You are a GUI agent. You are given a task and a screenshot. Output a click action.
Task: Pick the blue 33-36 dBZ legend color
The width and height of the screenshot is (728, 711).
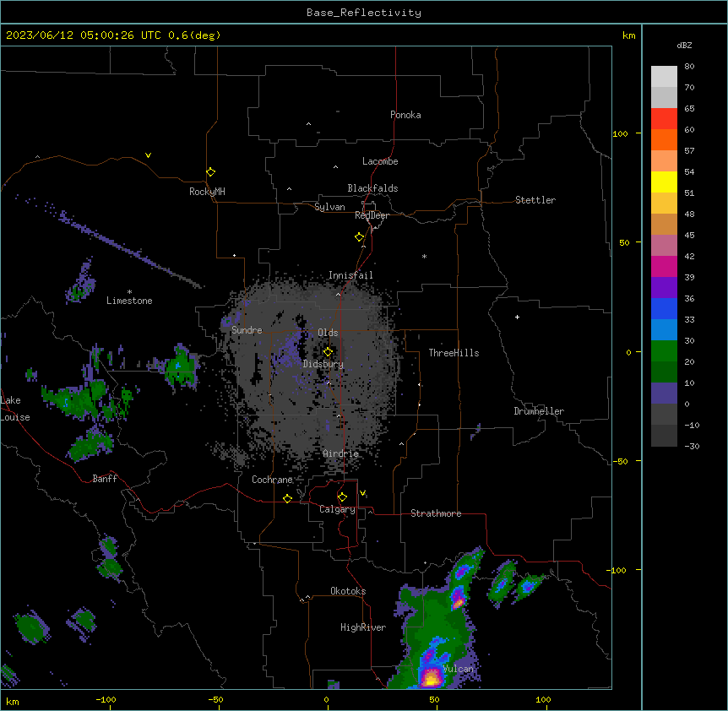(664, 308)
